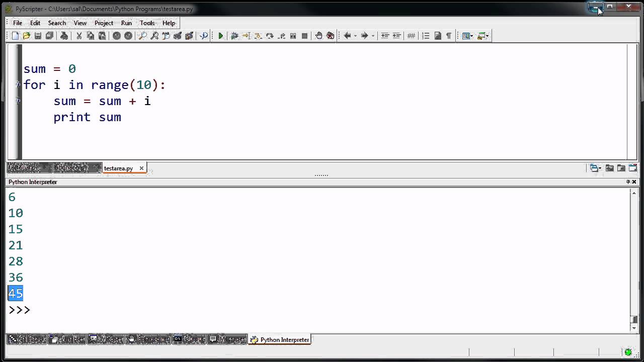644x362 pixels.
Task: Click the Print toolbar icon
Action: pyautogui.click(x=63, y=36)
